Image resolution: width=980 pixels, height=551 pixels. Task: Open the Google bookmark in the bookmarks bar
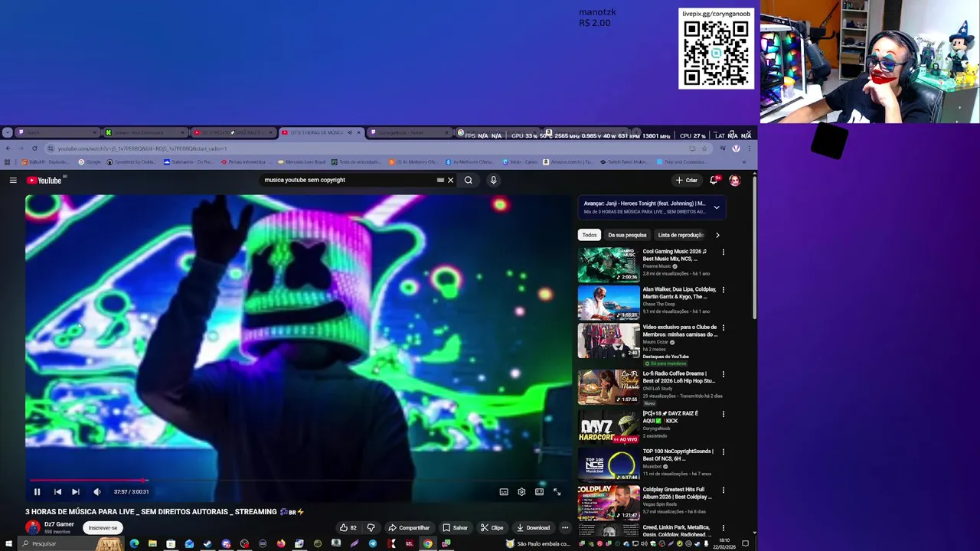pos(90,162)
